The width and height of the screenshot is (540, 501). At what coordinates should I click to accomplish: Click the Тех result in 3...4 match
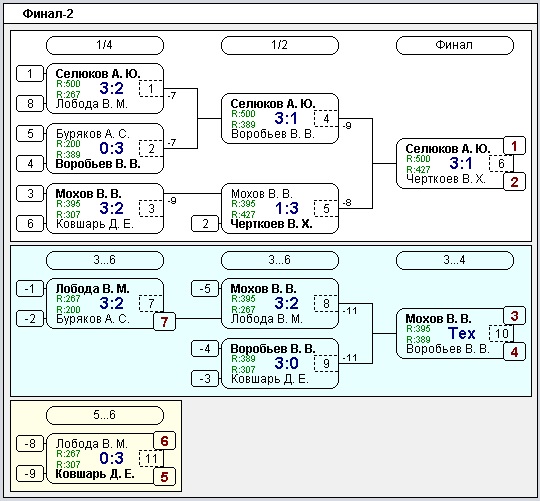point(461,333)
